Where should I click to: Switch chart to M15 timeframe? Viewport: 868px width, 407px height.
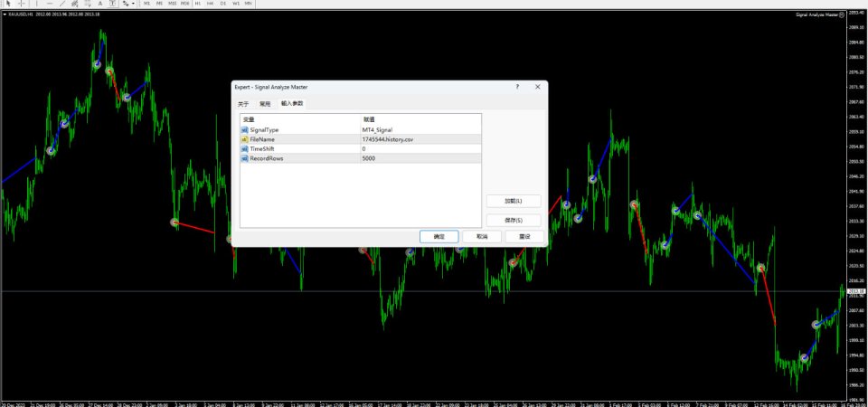point(172,4)
